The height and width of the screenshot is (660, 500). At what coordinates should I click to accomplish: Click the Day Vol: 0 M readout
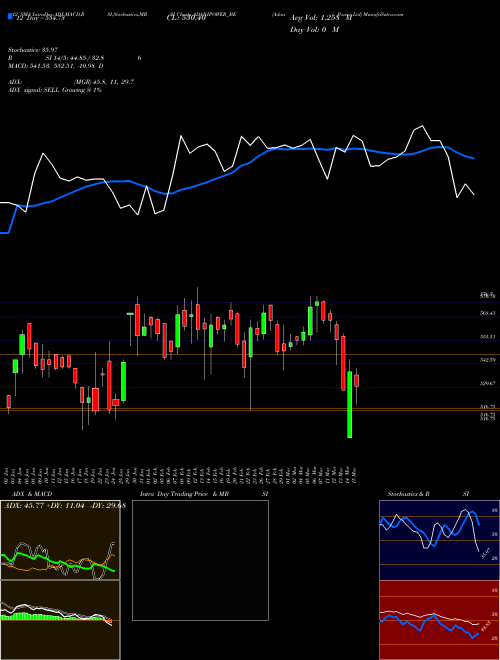click(x=314, y=29)
